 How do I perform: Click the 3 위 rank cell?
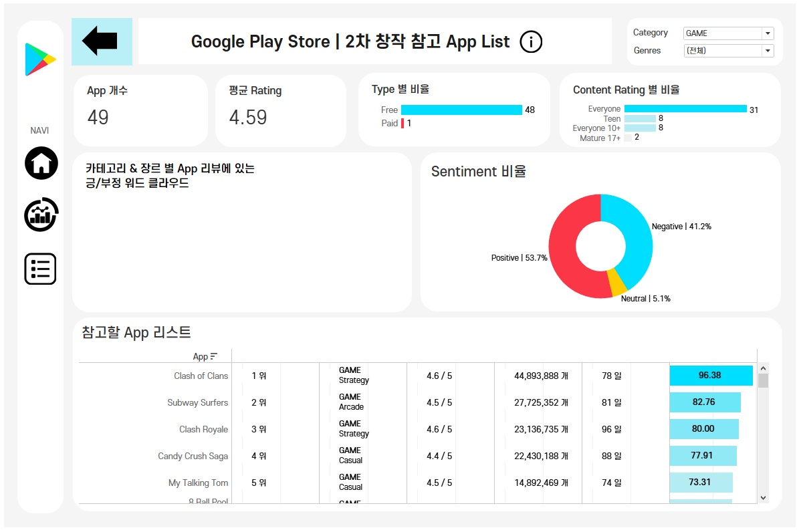[x=259, y=430]
